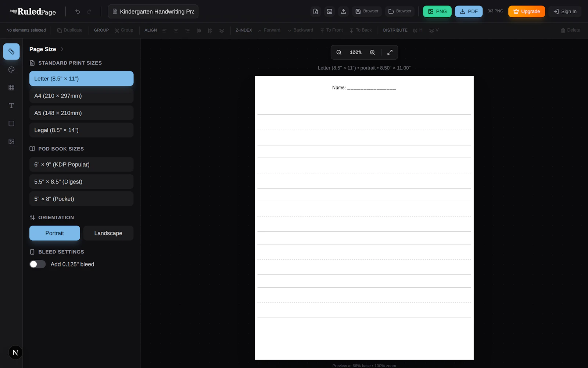Switch to Landscape orientation
The height and width of the screenshot is (368, 588).
click(x=108, y=233)
